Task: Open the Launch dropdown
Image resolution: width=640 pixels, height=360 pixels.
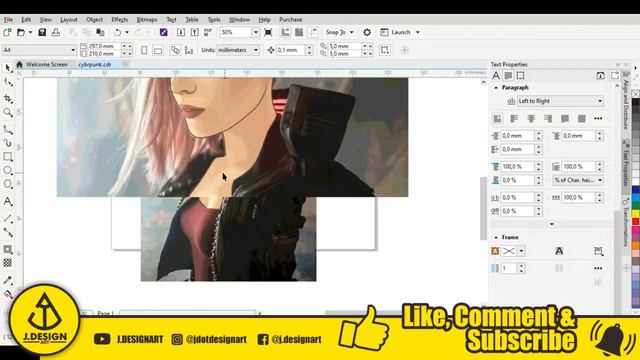Action: point(418,32)
